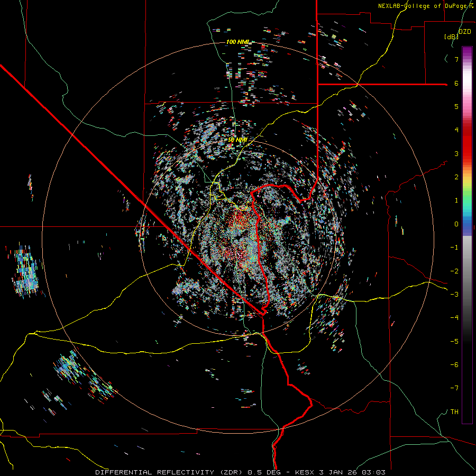Click the -6 value on color scale
The width and height of the screenshot is (476, 476).
click(454, 365)
